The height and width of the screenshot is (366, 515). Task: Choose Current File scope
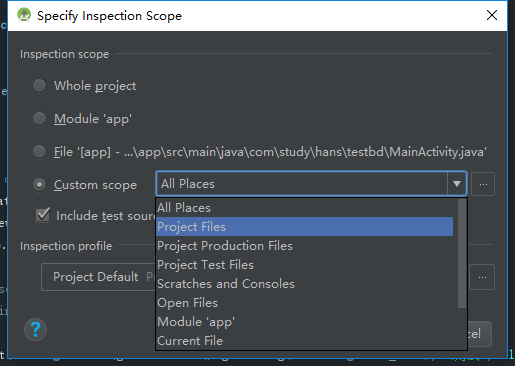point(305,341)
